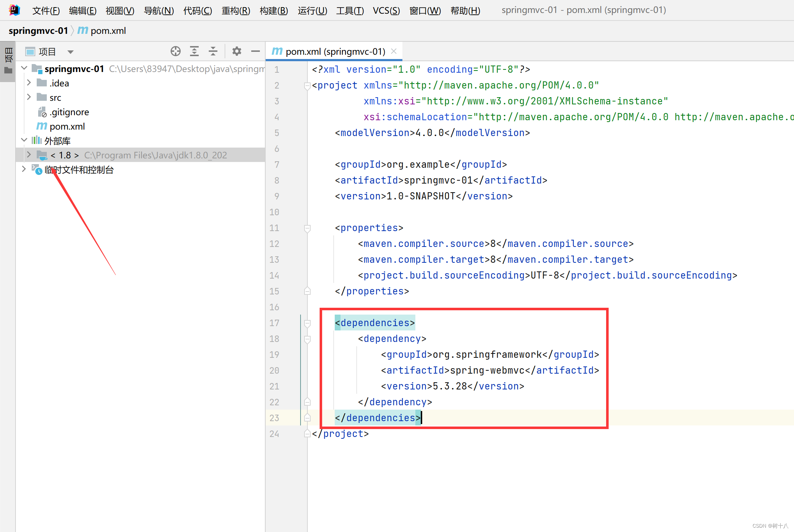
Task: Click org.springframework groupId text
Action: [487, 355]
